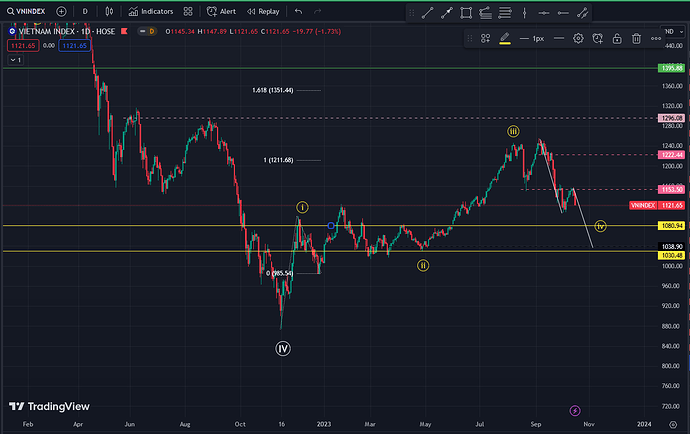Open indicator templates grid icon
The width and height of the screenshot is (690, 434).
click(x=188, y=11)
